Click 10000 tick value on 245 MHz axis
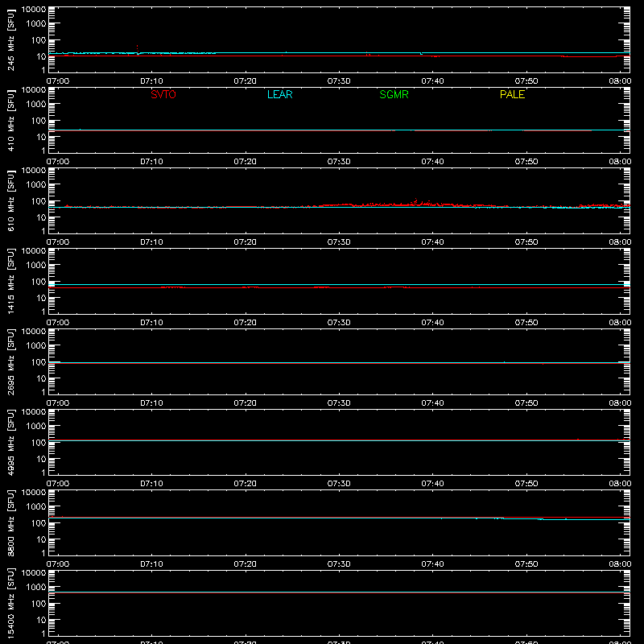The height and width of the screenshot is (644, 644). coord(34,10)
